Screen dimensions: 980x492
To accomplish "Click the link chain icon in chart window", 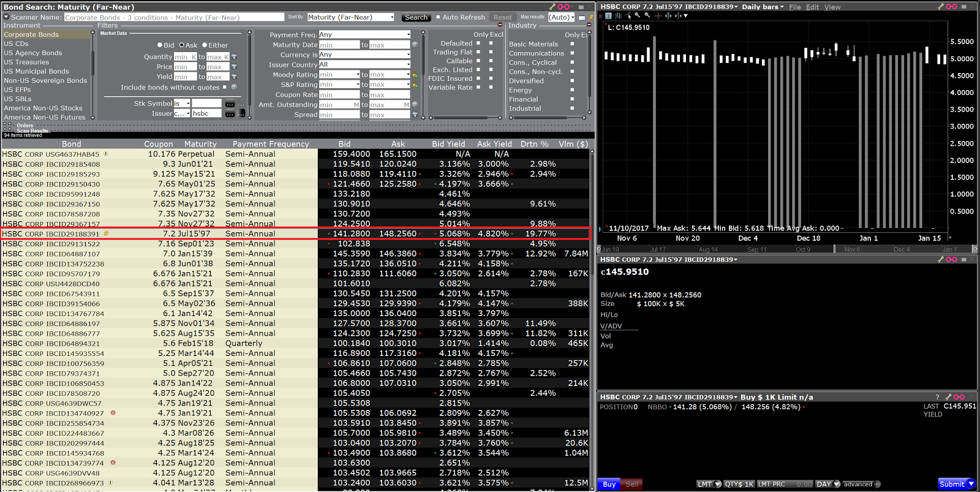I will (x=951, y=7).
